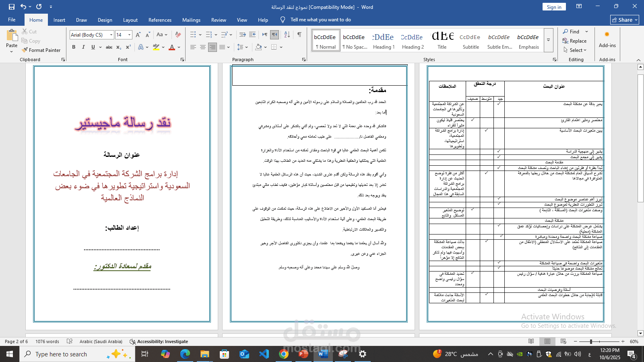Screen dimensions: 644x362
Task: Click the Windows taskbar search box
Action: [76, 354]
